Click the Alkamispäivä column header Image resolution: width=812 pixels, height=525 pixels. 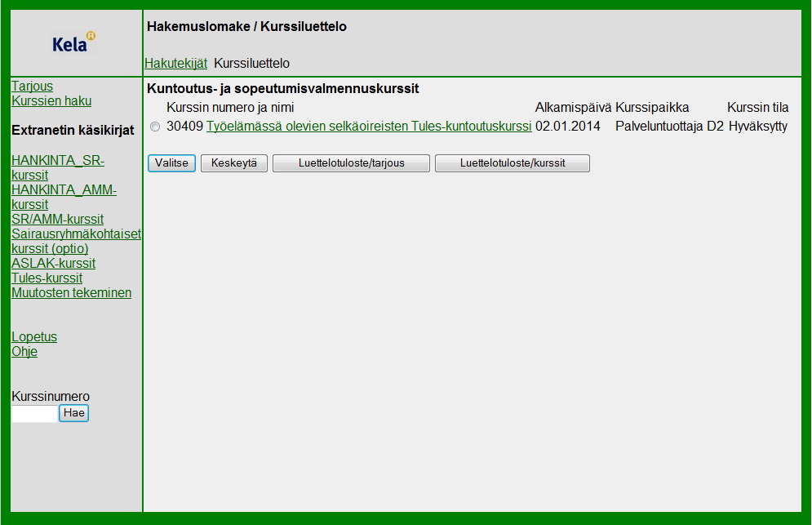coord(573,107)
